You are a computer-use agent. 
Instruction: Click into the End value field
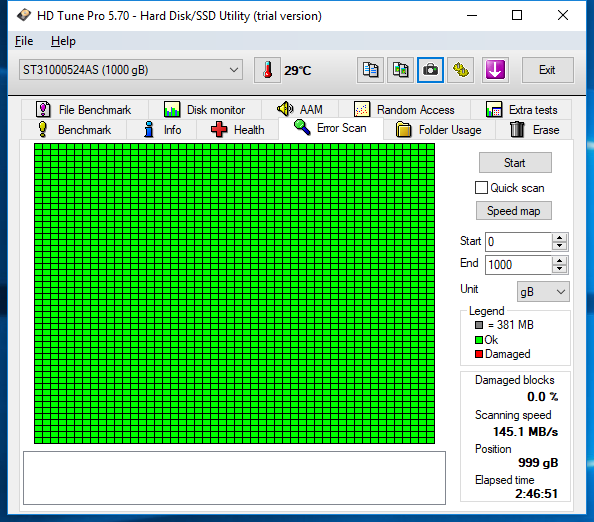pyautogui.click(x=518, y=264)
